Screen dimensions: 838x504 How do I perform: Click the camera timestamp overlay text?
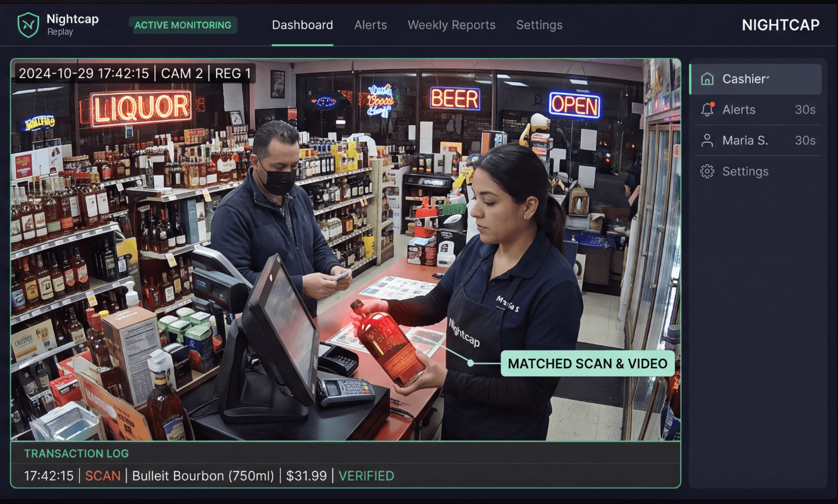(x=135, y=74)
